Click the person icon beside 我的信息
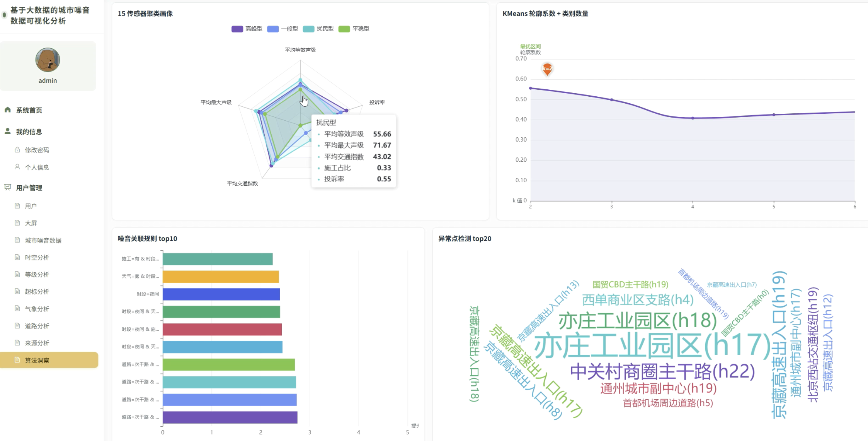This screenshot has width=868, height=441. (x=8, y=131)
